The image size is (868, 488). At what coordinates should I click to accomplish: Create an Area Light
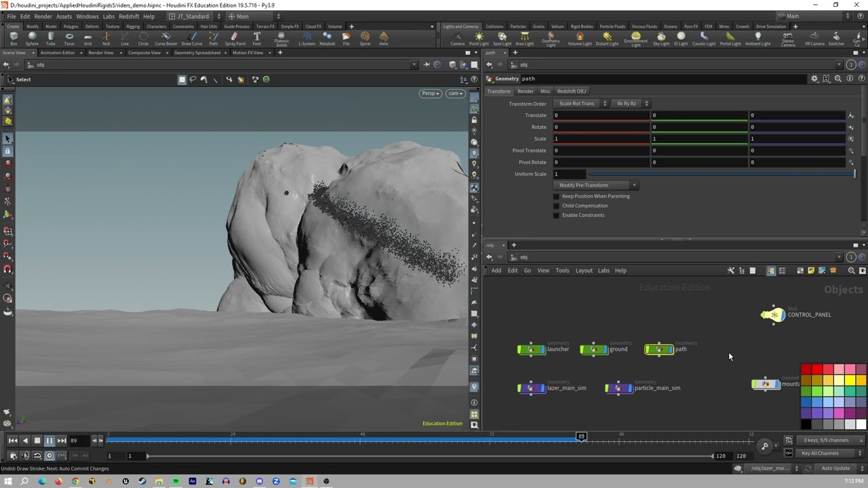click(525, 39)
